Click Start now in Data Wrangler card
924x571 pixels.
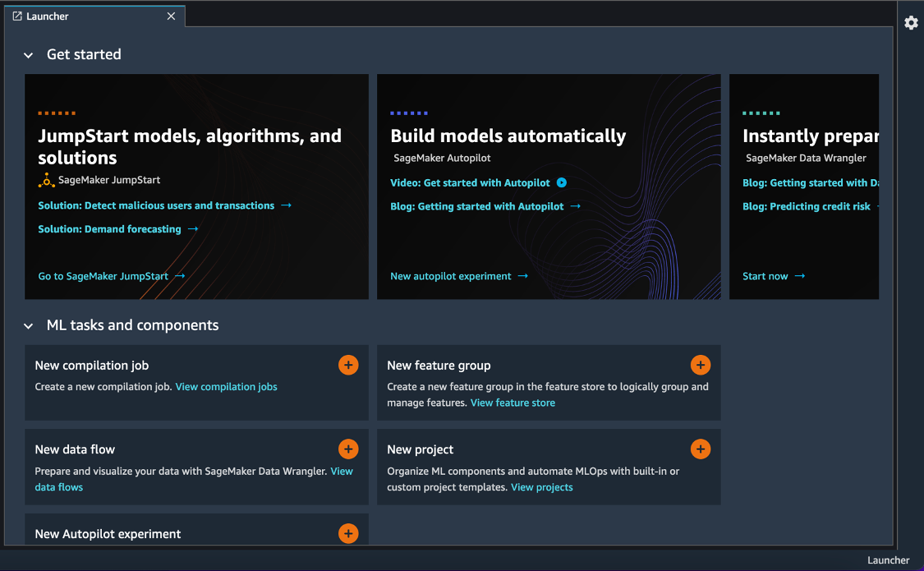tap(765, 276)
